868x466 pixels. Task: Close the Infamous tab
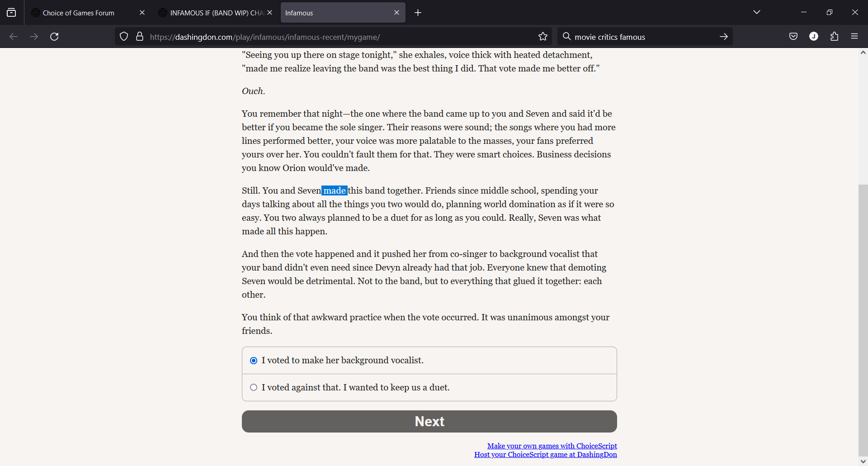click(x=396, y=13)
